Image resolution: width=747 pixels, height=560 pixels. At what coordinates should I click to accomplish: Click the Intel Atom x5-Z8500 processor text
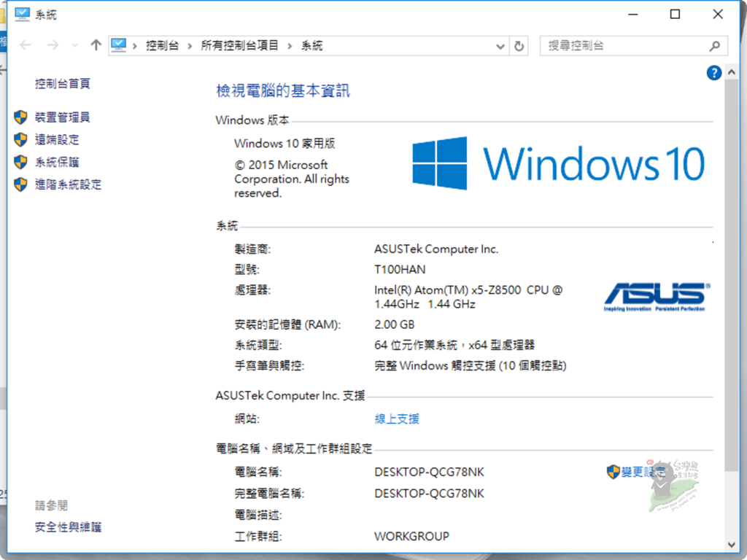(x=468, y=297)
